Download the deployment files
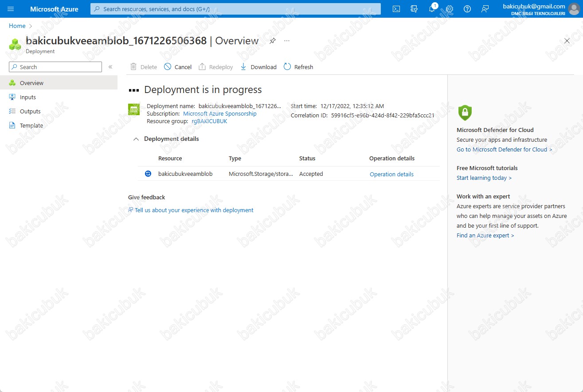 258,67
